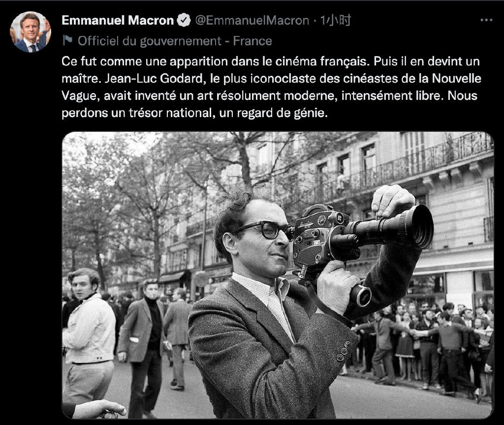Click the government flag icon
This screenshot has height=425, width=504.
tap(67, 40)
